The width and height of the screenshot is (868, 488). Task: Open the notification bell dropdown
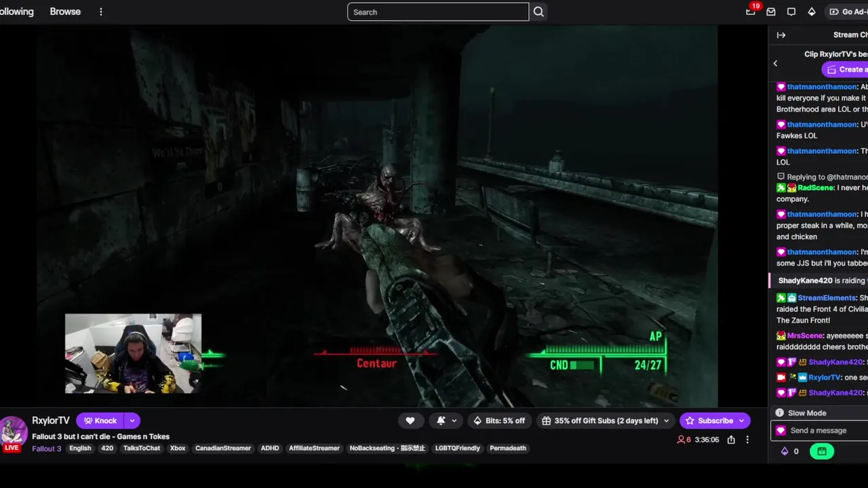[x=446, y=420]
